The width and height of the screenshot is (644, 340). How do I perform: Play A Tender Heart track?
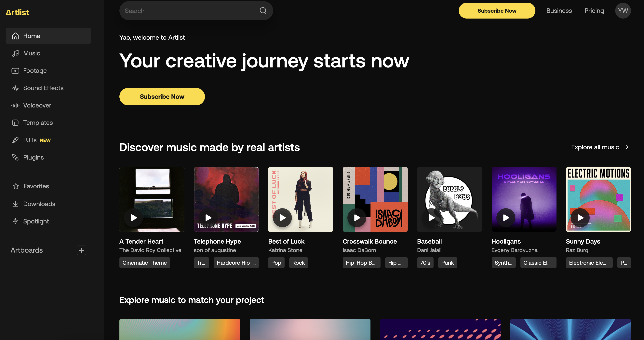click(133, 217)
